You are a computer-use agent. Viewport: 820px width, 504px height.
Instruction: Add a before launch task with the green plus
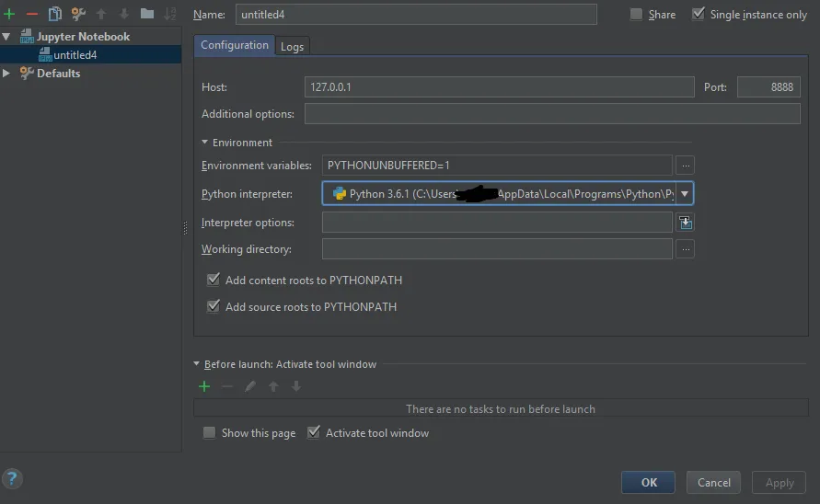(204, 386)
